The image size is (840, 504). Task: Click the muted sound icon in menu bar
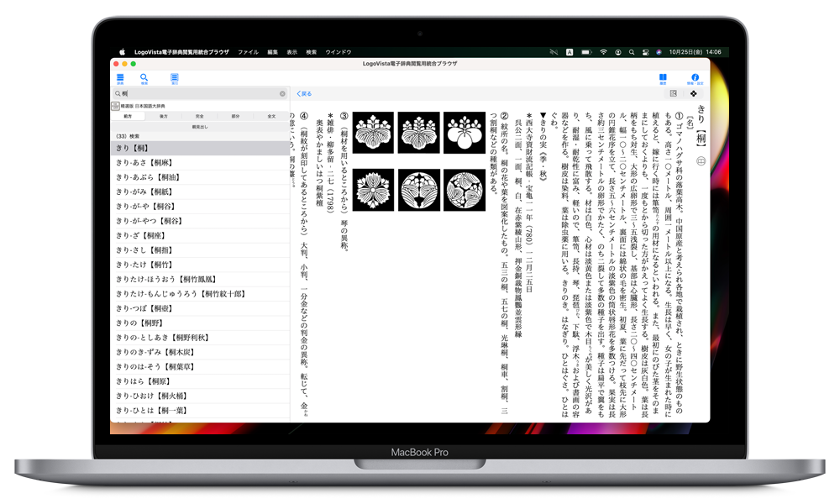pyautogui.click(x=554, y=52)
